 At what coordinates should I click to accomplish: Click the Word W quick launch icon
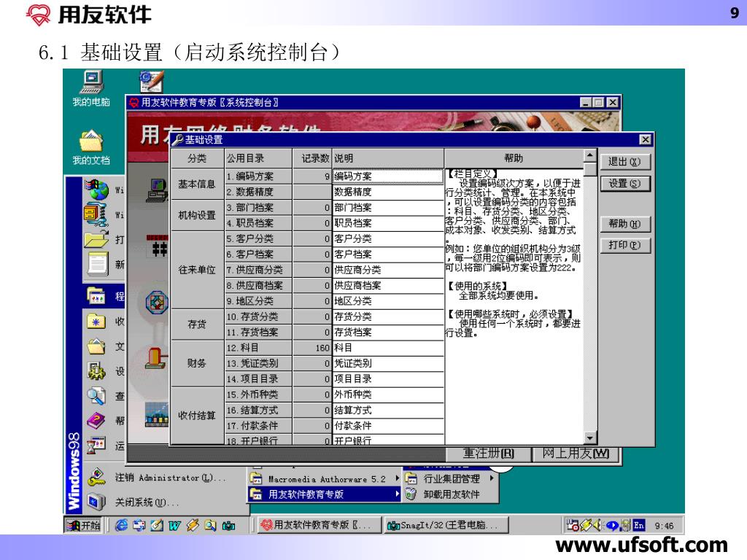pyautogui.click(x=174, y=525)
